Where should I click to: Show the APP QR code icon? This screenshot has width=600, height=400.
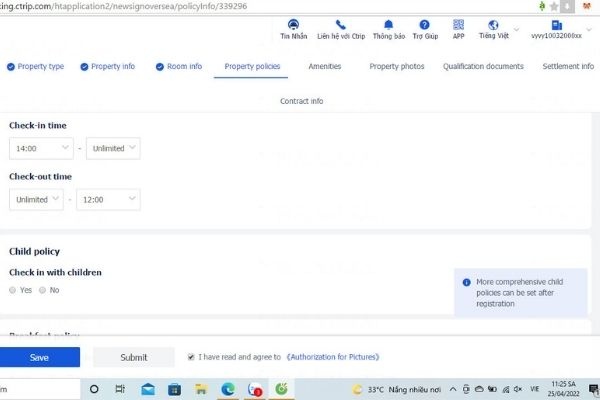click(458, 25)
